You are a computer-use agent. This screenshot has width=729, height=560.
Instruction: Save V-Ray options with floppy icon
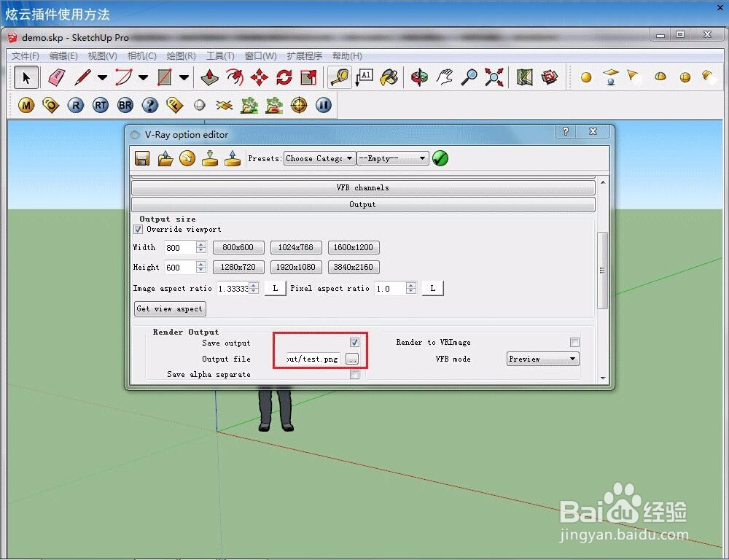142,159
